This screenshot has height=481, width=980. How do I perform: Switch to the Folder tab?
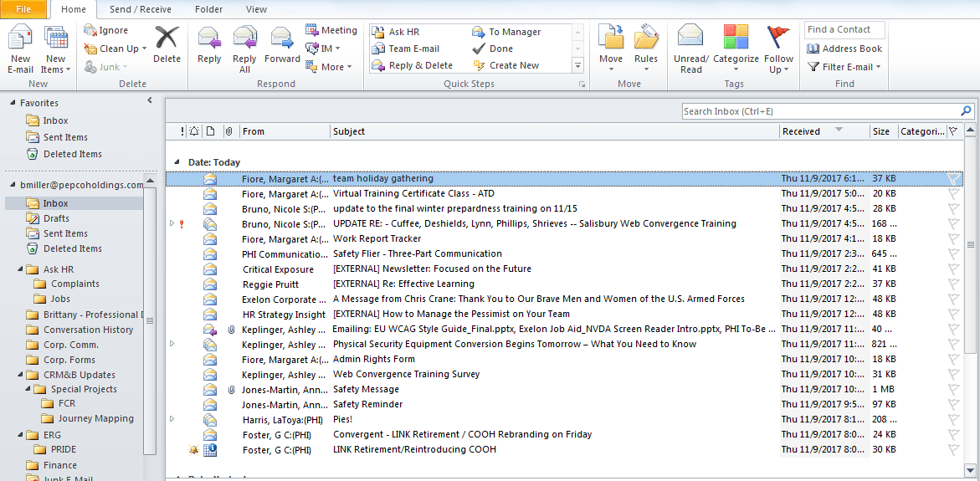click(x=208, y=9)
